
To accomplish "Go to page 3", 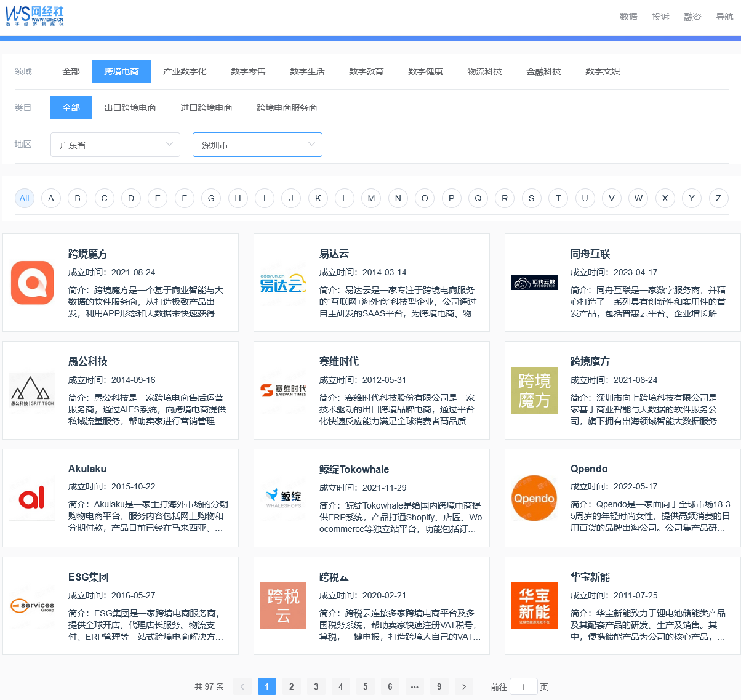I will click(x=316, y=686).
